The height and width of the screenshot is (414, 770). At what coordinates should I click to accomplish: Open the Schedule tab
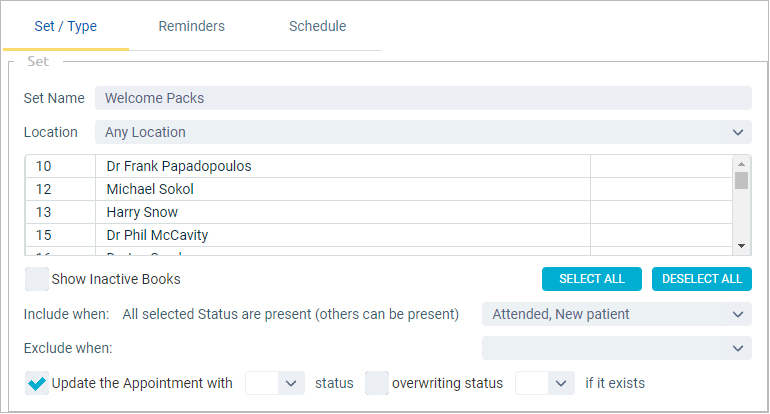click(x=317, y=26)
